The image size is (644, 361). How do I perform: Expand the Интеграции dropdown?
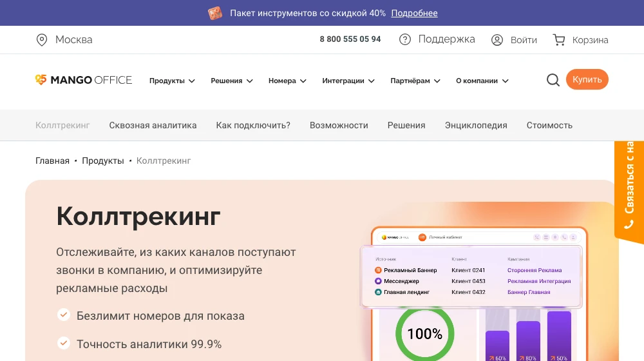(x=348, y=81)
